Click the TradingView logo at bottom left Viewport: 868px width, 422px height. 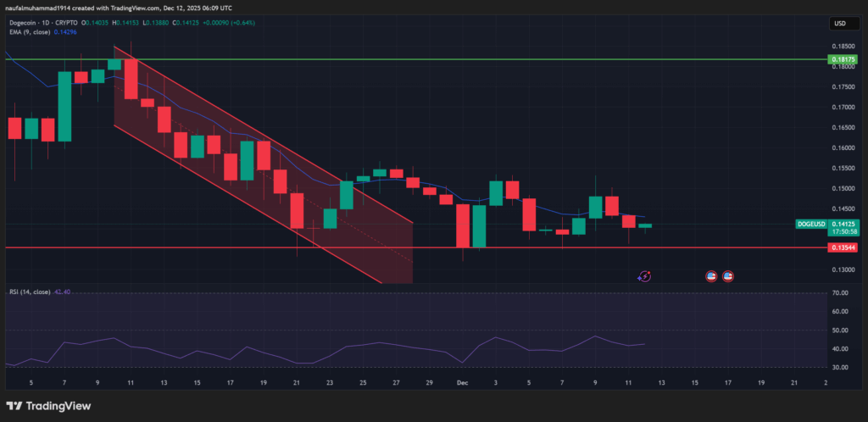tap(49, 405)
